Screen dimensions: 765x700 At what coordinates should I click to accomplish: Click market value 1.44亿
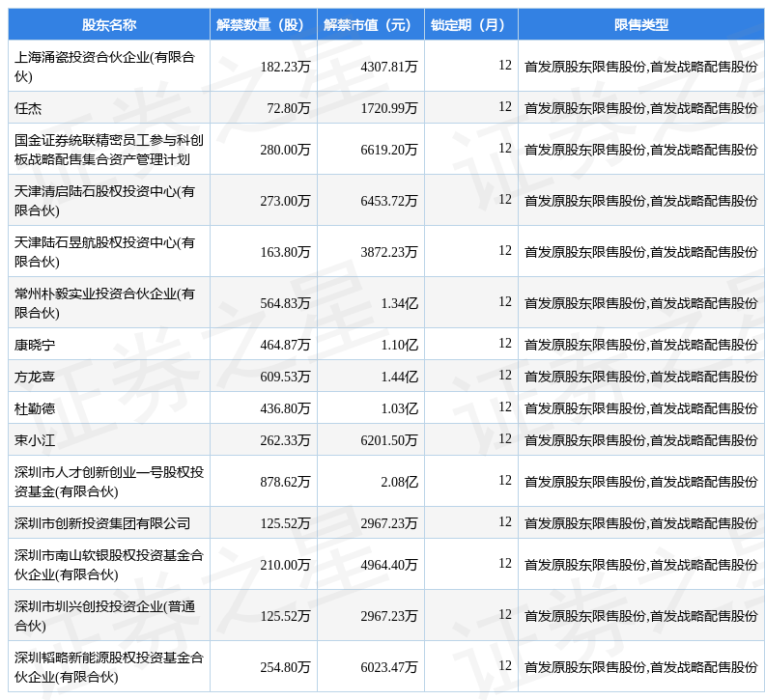click(400, 377)
